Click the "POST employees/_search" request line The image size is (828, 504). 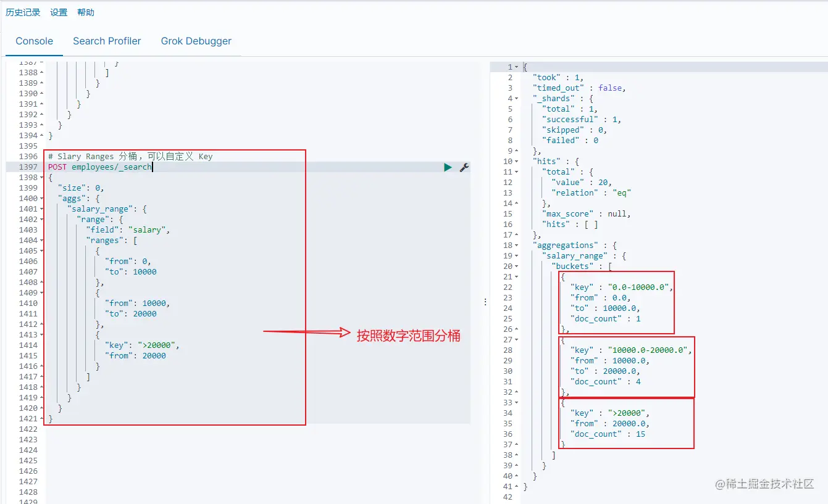(100, 167)
